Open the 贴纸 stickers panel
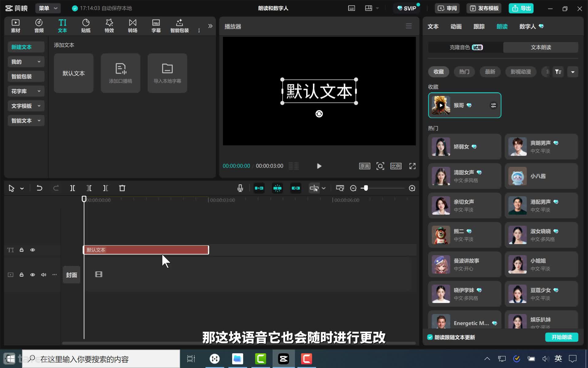The width and height of the screenshot is (588, 368). click(x=86, y=26)
